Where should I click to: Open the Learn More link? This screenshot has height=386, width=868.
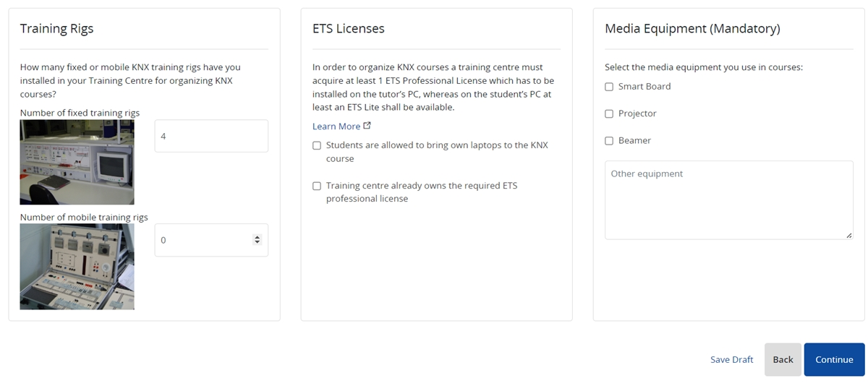pos(336,126)
